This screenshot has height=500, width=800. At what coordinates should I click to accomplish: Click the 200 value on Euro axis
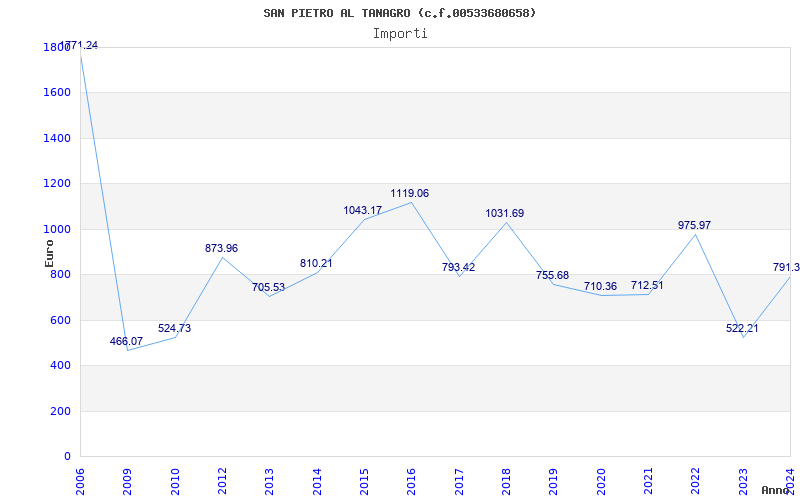pos(60,411)
